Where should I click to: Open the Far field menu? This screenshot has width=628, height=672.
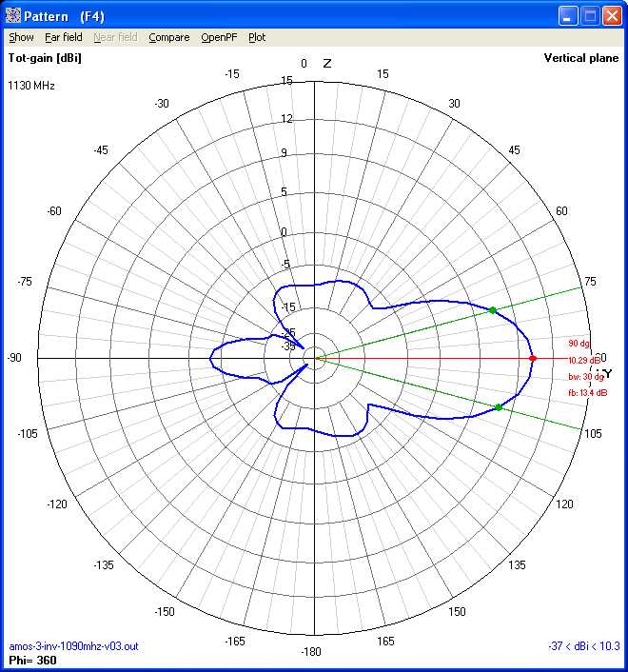pos(64,37)
